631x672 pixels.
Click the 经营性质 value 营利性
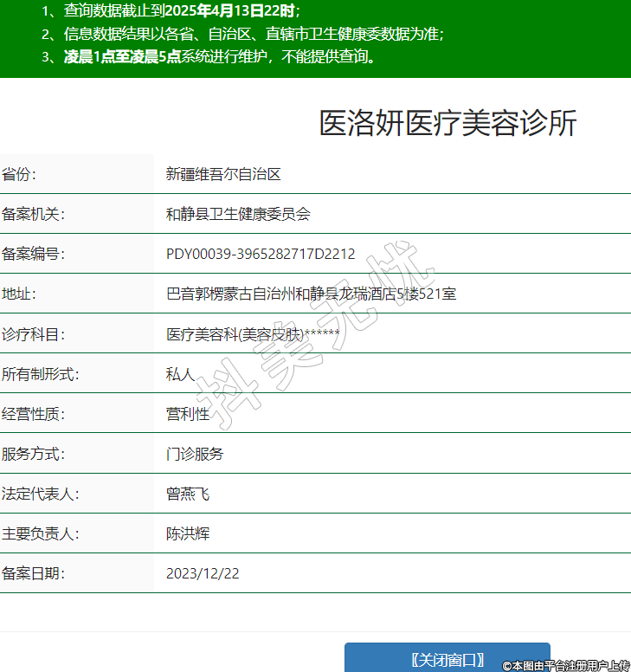click(x=187, y=414)
